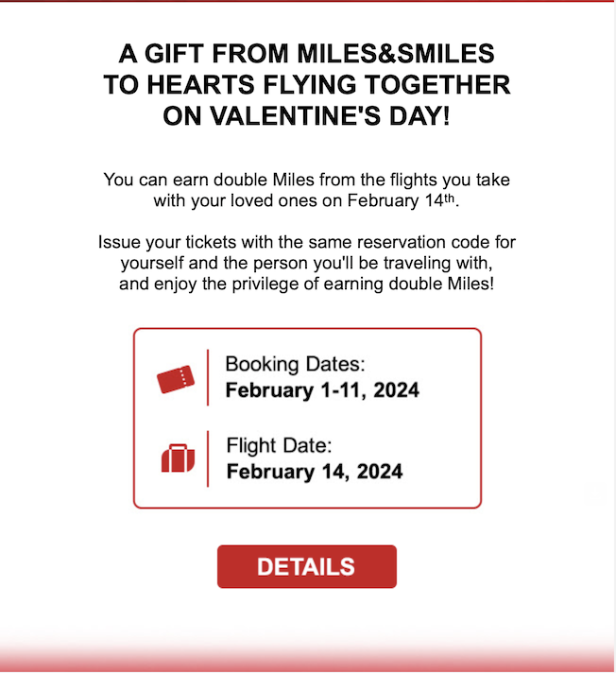Screen dimensions: 616x673
Task: Click the 'Issue your tickets' paragraph line
Action: click(307, 242)
